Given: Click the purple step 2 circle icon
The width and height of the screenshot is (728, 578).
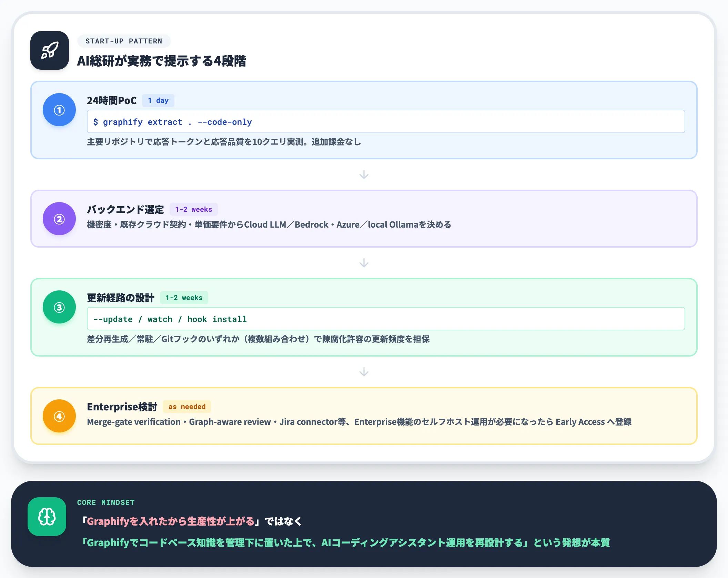Looking at the screenshot, I should pos(59,219).
